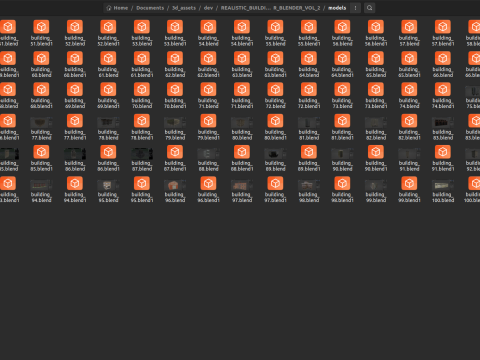
Task: Click the building_99.blend file name label
Action: pyautogui.click(x=376, y=197)
